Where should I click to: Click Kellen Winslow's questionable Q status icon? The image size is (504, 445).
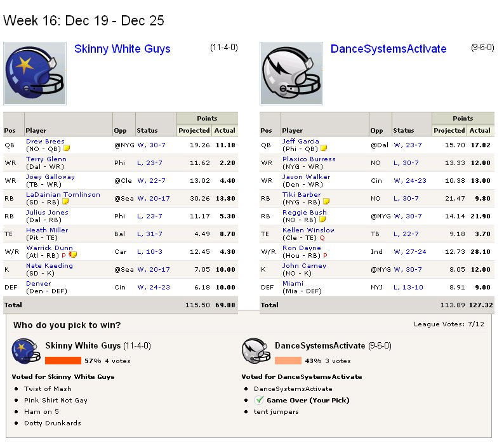coord(322,238)
